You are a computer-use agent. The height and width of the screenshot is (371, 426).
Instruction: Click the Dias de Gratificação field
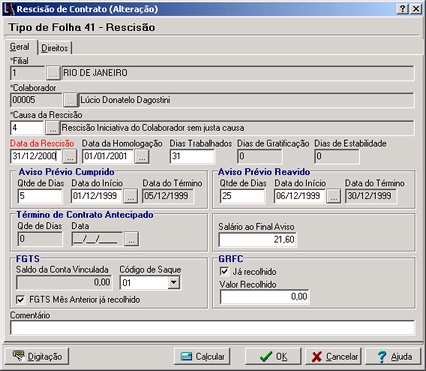coord(260,156)
